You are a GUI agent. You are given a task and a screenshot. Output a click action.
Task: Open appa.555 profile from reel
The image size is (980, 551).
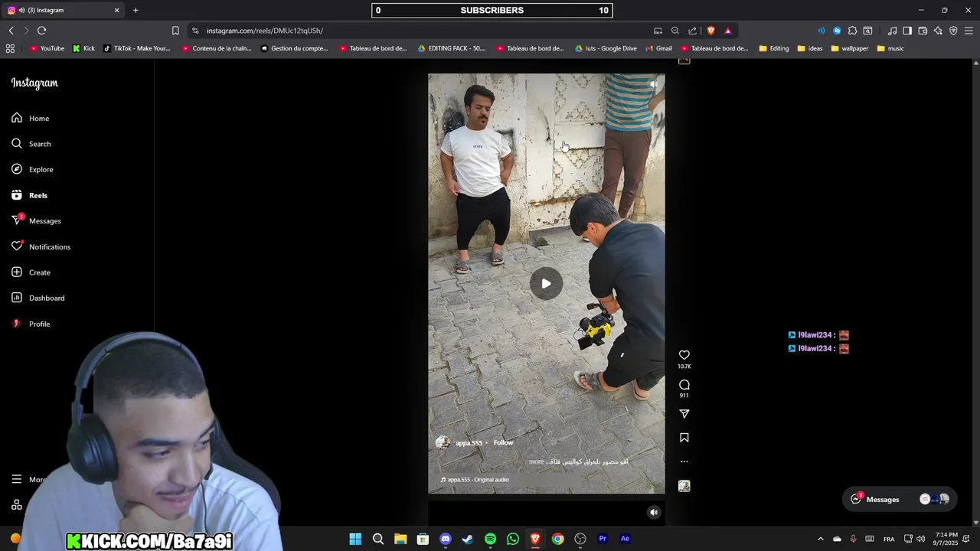pos(469,443)
